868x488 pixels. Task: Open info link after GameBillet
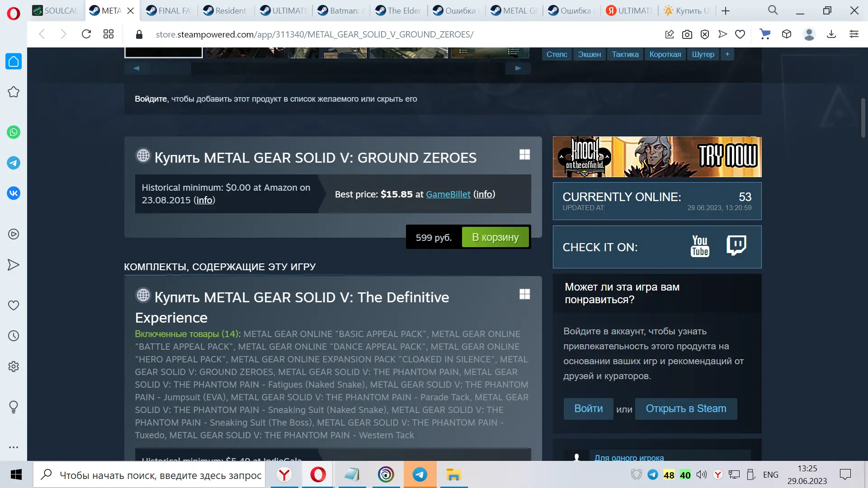click(484, 194)
